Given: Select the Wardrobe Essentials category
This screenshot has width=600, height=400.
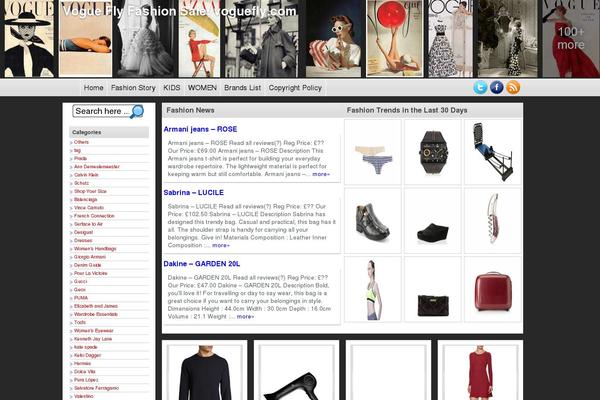Looking at the screenshot, I should [96, 315].
